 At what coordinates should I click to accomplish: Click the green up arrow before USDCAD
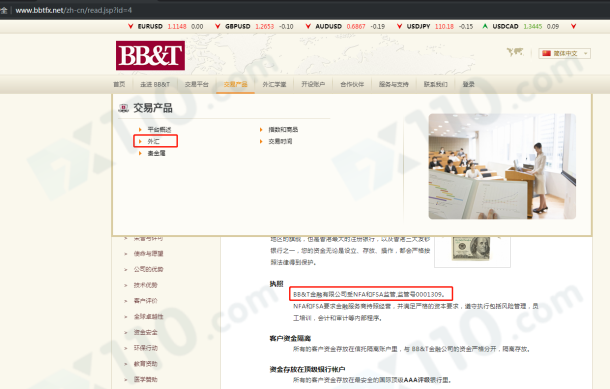coord(485,26)
